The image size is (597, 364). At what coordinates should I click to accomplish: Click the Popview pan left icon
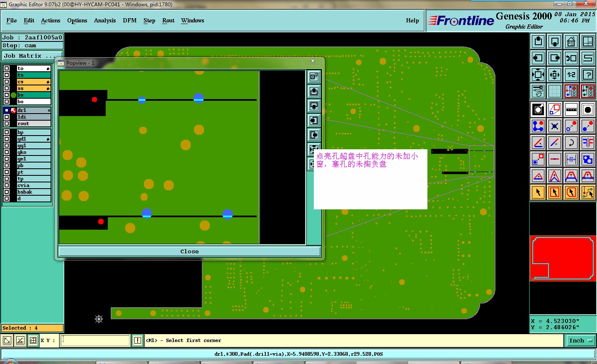(x=314, y=120)
